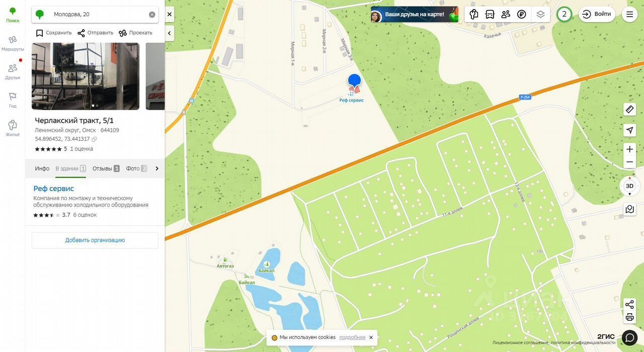The image size is (644, 352).
Task: Click the my location arrow icon
Action: coord(629,130)
